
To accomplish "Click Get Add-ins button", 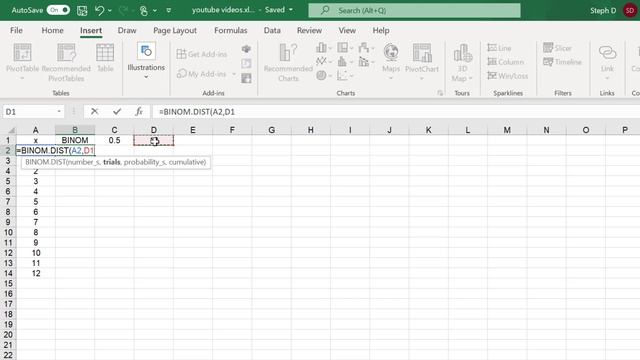I will (x=202, y=54).
